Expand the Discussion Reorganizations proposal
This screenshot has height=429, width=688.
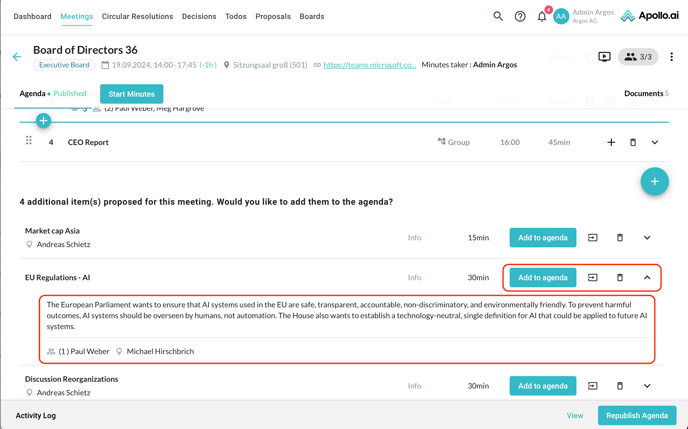(x=647, y=386)
